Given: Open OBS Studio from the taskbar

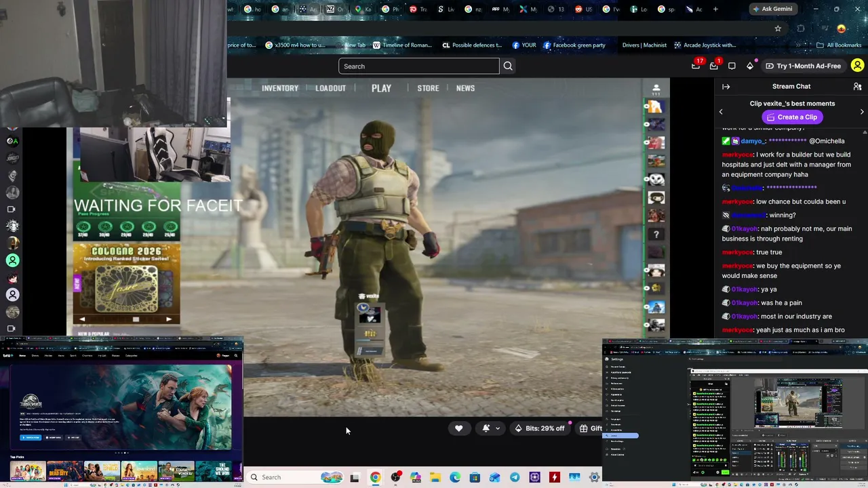Looking at the screenshot, I should click(395, 477).
